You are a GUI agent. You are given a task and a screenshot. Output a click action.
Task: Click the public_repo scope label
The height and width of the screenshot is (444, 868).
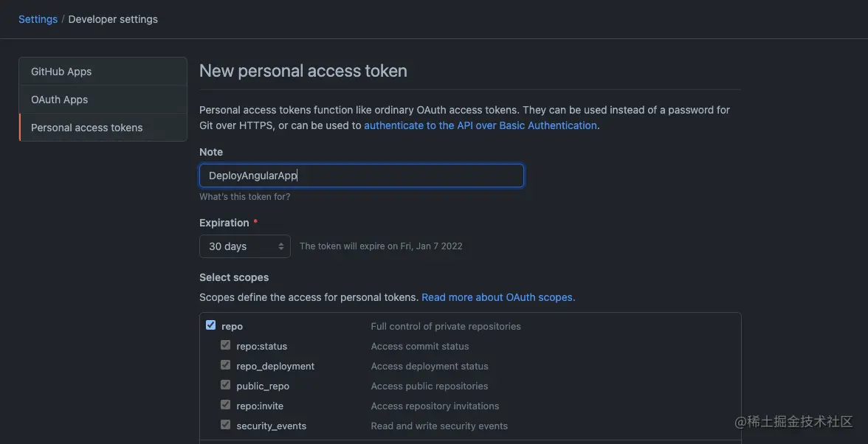point(263,386)
